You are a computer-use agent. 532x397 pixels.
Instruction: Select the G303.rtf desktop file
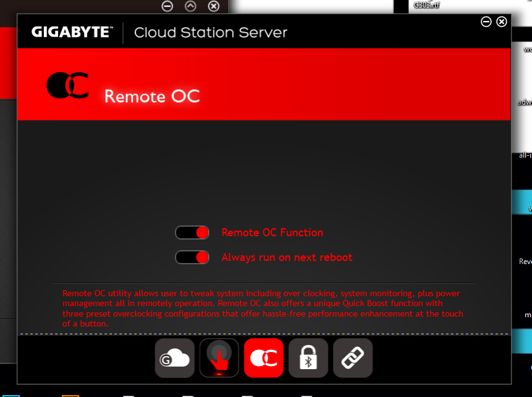(x=426, y=5)
